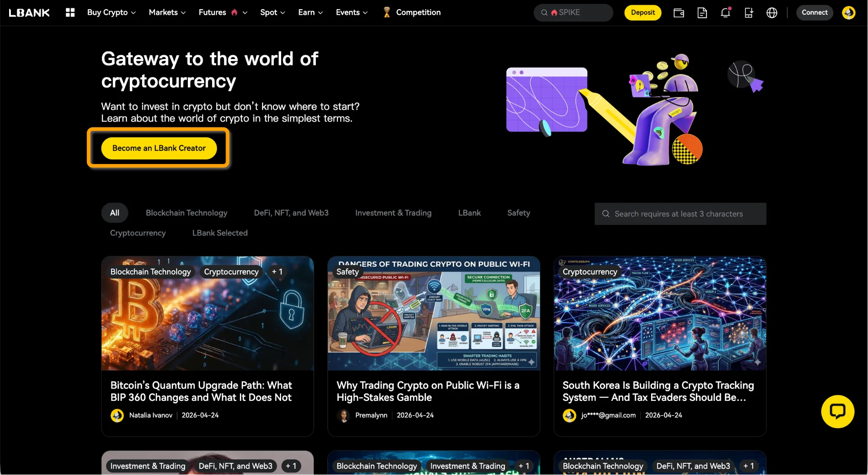This screenshot has height=475, width=868.
Task: Expand the Earn dropdown menu
Action: (311, 13)
